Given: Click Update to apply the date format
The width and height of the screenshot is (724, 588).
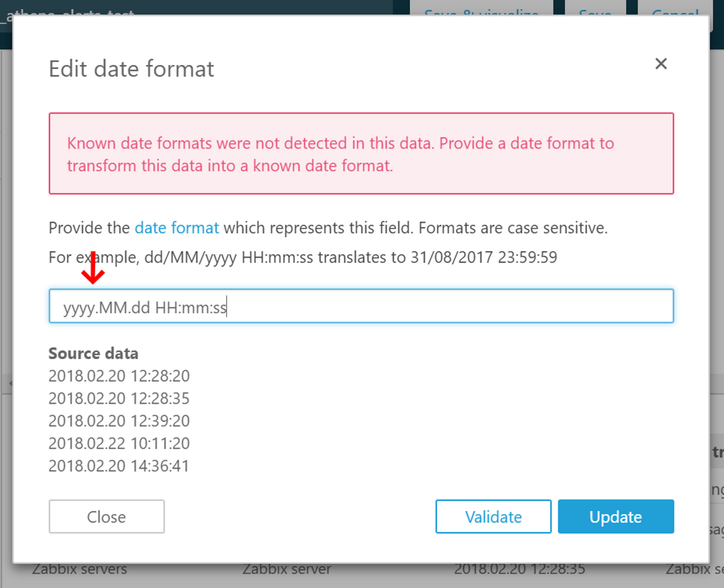Looking at the screenshot, I should [x=615, y=517].
